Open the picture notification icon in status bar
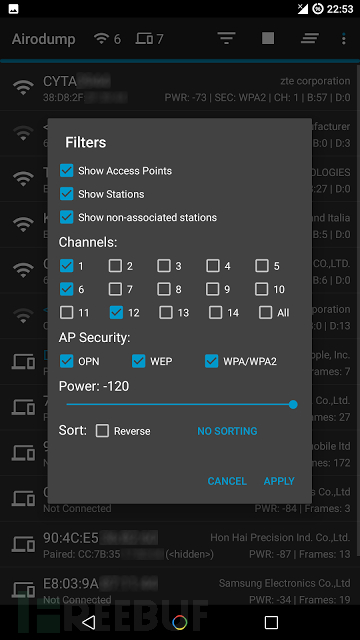This screenshot has height=640, width=360. (13, 9)
